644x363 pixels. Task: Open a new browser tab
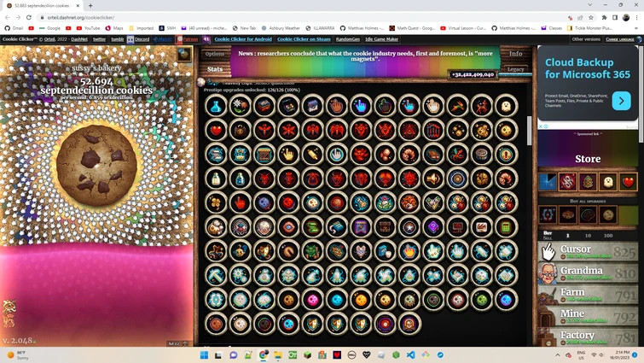click(90, 6)
